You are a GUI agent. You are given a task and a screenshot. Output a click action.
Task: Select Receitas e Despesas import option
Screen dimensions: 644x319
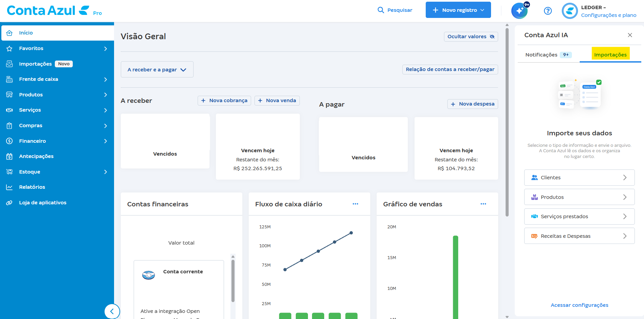click(579, 236)
